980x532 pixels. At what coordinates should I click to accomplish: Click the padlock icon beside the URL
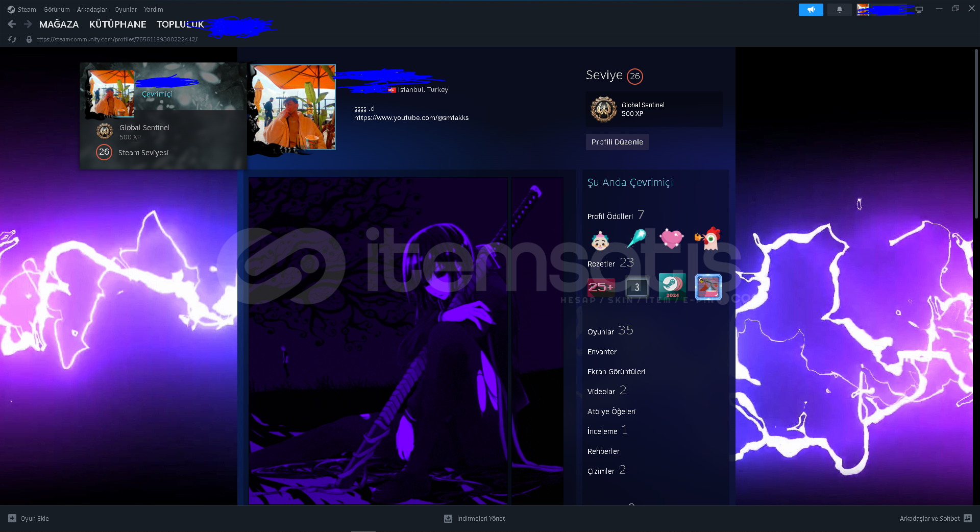29,39
